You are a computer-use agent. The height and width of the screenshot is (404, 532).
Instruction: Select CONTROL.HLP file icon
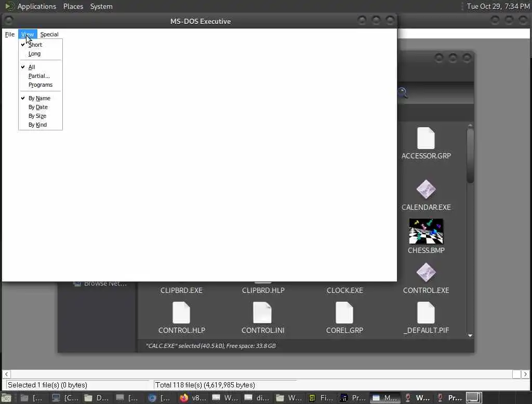181,313
